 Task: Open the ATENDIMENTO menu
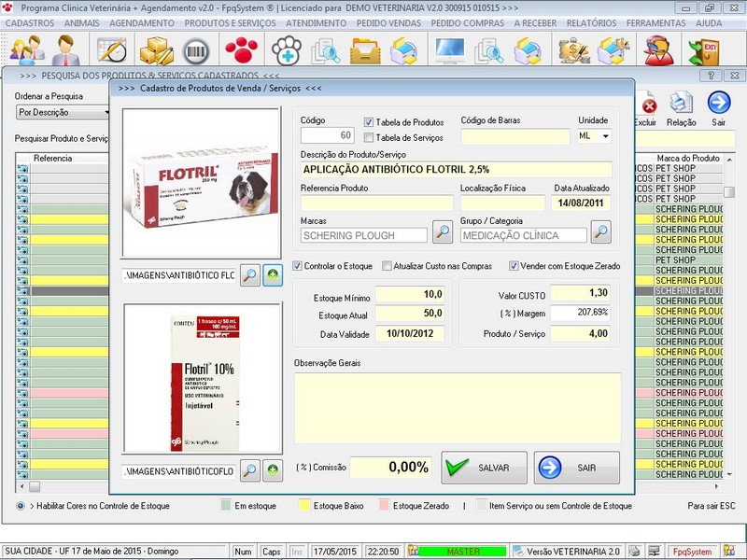316,22
